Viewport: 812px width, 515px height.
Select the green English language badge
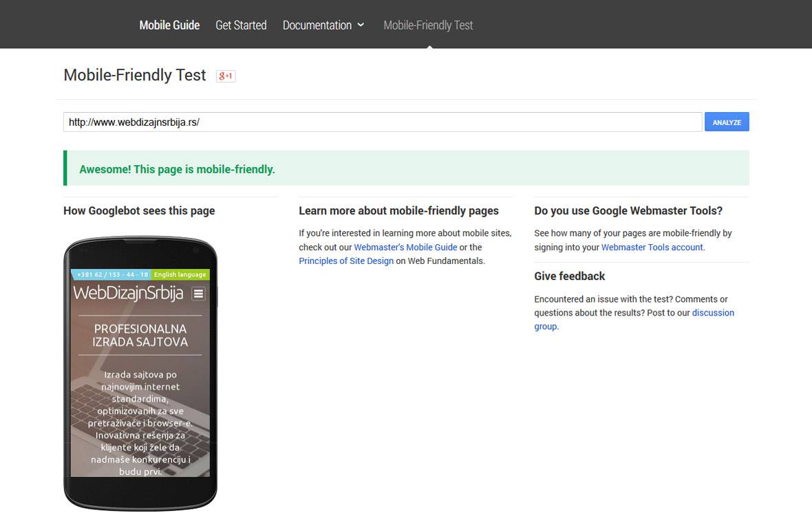coord(180,274)
